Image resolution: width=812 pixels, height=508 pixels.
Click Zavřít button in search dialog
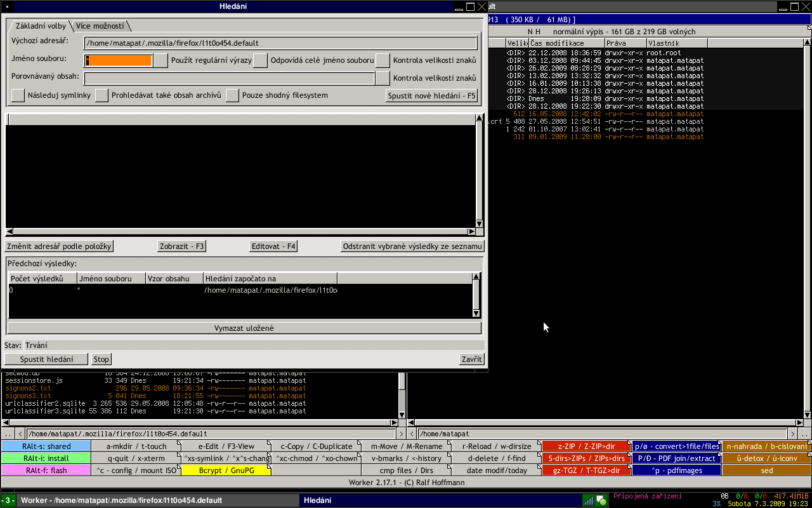pos(472,359)
